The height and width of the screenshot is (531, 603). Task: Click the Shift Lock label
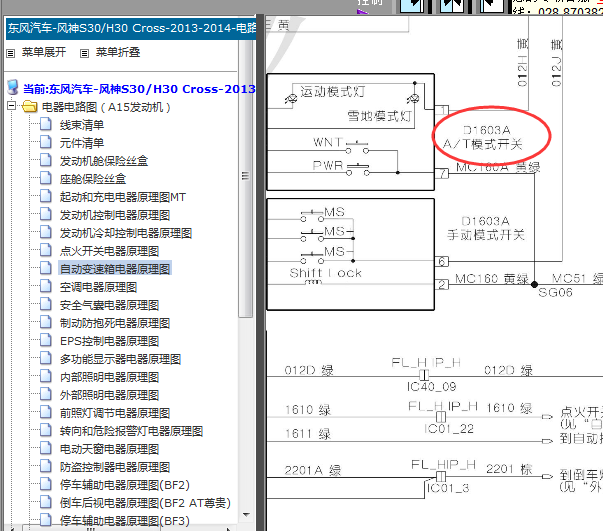pos(325,273)
